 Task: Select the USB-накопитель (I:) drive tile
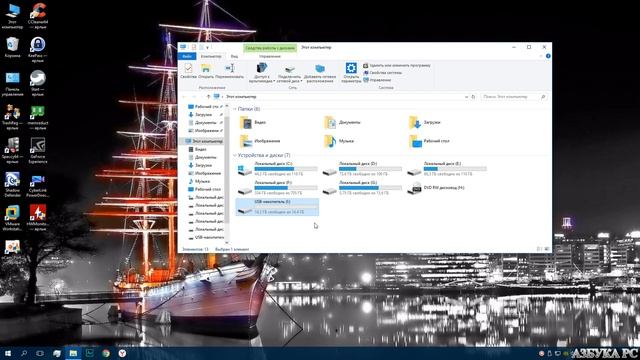pos(278,207)
